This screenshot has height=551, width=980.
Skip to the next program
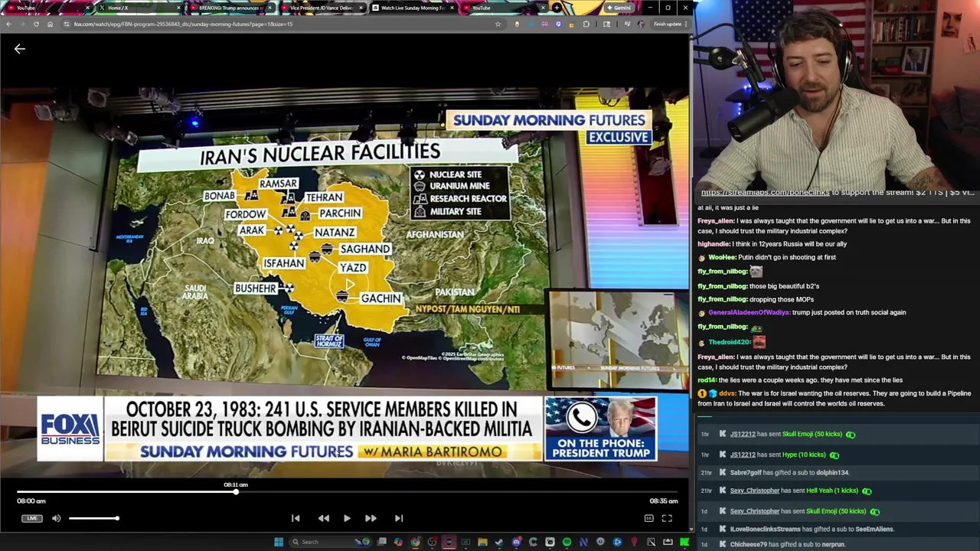tap(399, 518)
